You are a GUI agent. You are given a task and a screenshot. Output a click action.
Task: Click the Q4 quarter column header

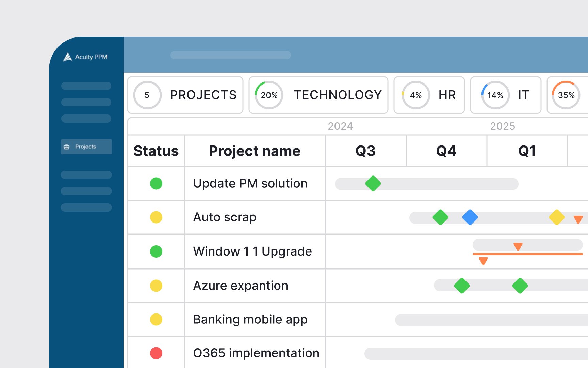coord(446,151)
